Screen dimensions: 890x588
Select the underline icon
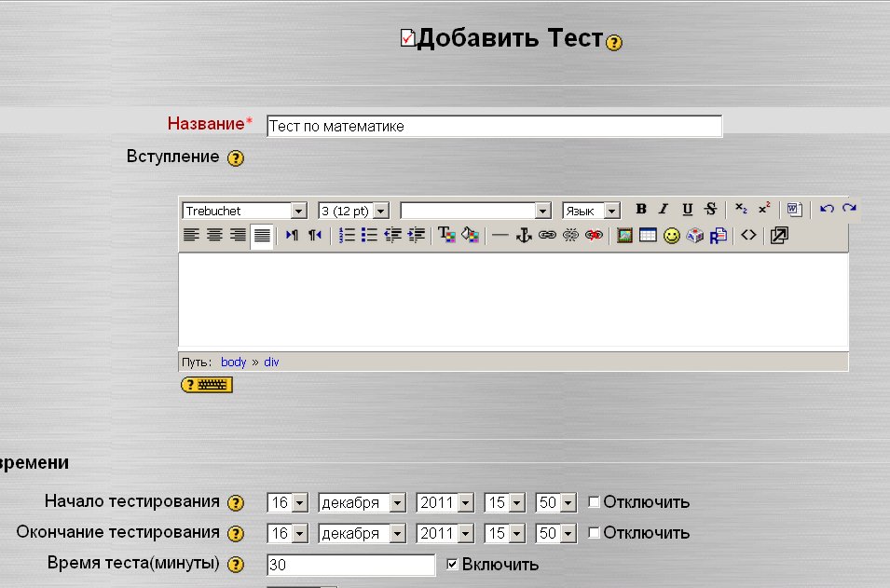tap(687, 209)
